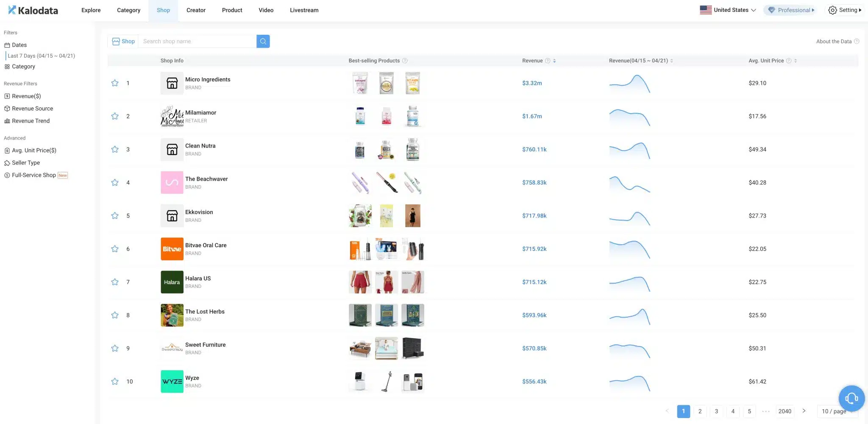Favorite the Wyze shop via star

coord(115,382)
